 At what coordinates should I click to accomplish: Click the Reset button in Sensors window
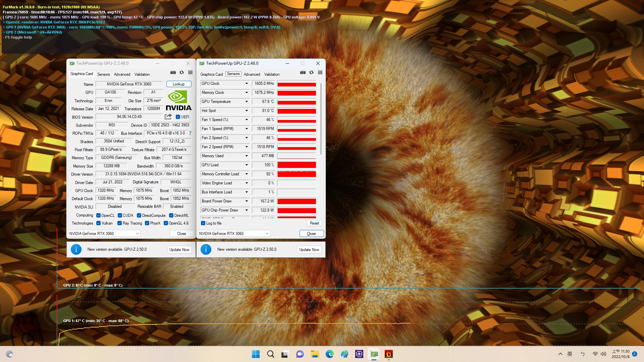point(314,223)
